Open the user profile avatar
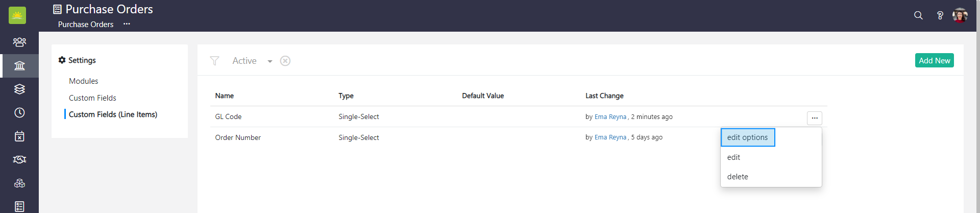The height and width of the screenshot is (213, 980). 960,15
